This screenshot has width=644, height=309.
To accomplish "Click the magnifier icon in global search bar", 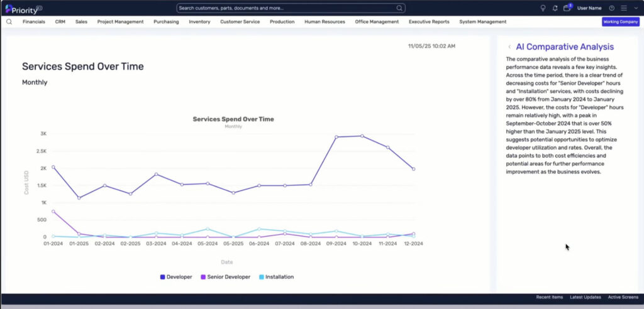I will [399, 8].
